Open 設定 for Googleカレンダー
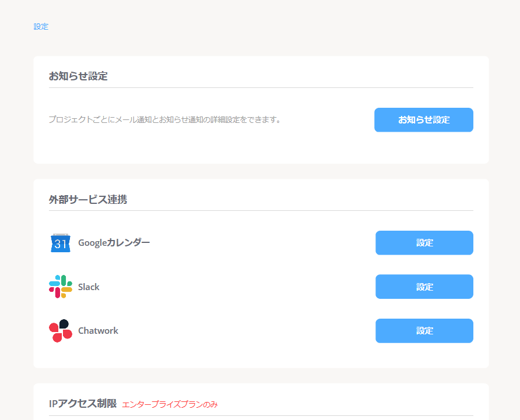The image size is (520, 420). (424, 243)
